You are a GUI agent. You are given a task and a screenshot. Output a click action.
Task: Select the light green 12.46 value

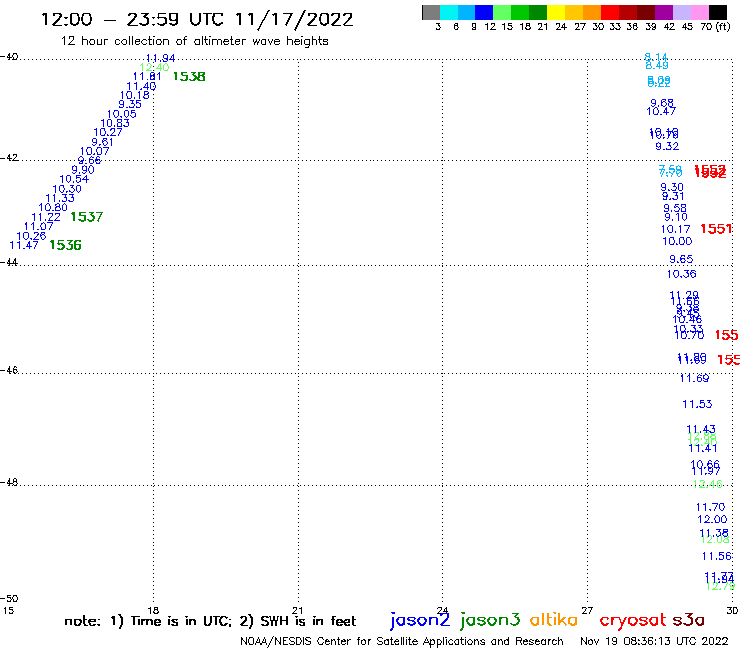pyautogui.click(x=707, y=484)
